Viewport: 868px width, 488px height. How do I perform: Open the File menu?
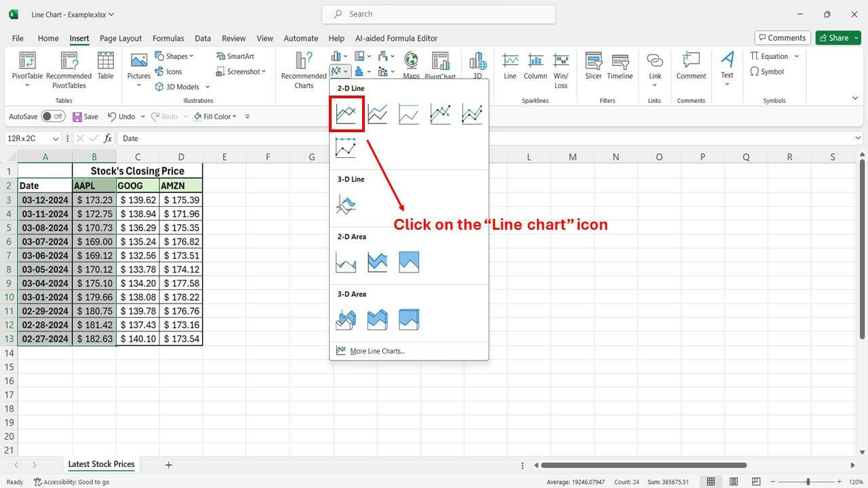18,39
